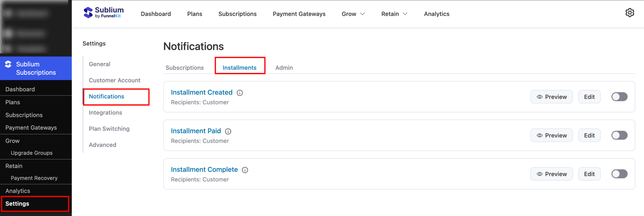
Task: Select Advanced settings
Action: pos(102,145)
